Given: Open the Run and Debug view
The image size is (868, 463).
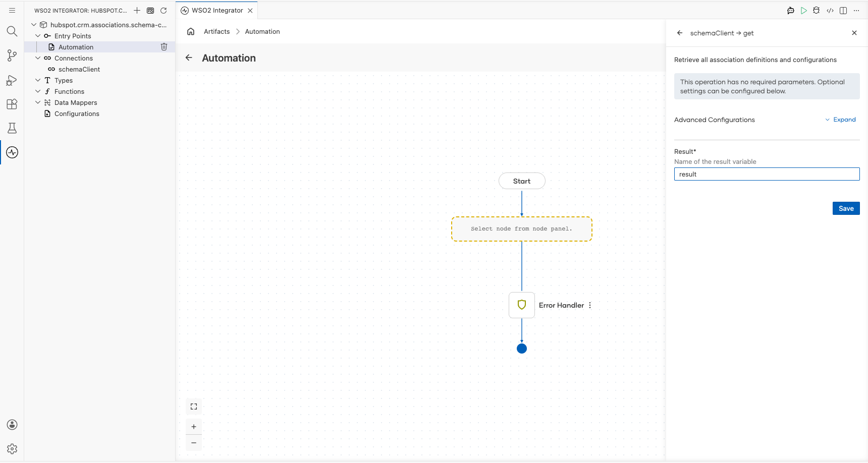Looking at the screenshot, I should [x=12, y=80].
